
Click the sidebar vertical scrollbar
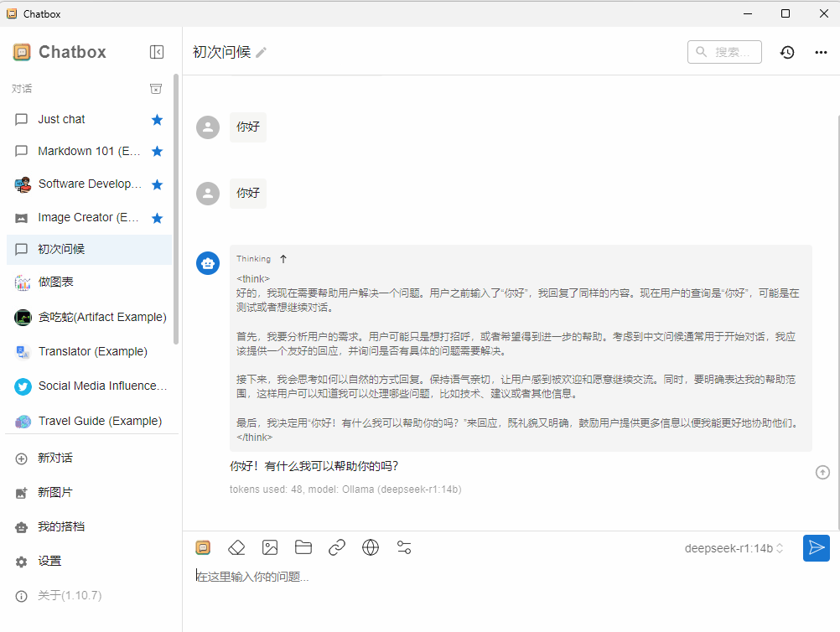(x=176, y=209)
